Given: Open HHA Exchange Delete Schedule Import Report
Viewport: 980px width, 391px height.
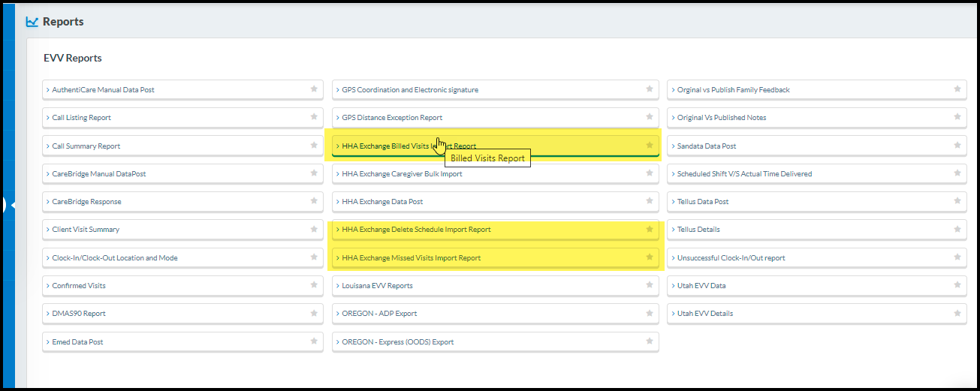Looking at the screenshot, I should pyautogui.click(x=416, y=230).
